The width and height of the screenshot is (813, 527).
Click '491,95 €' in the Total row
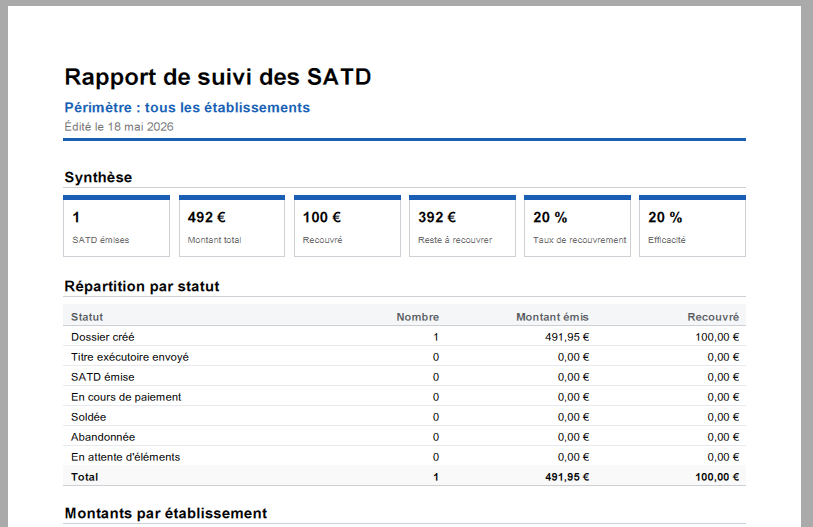(x=567, y=477)
